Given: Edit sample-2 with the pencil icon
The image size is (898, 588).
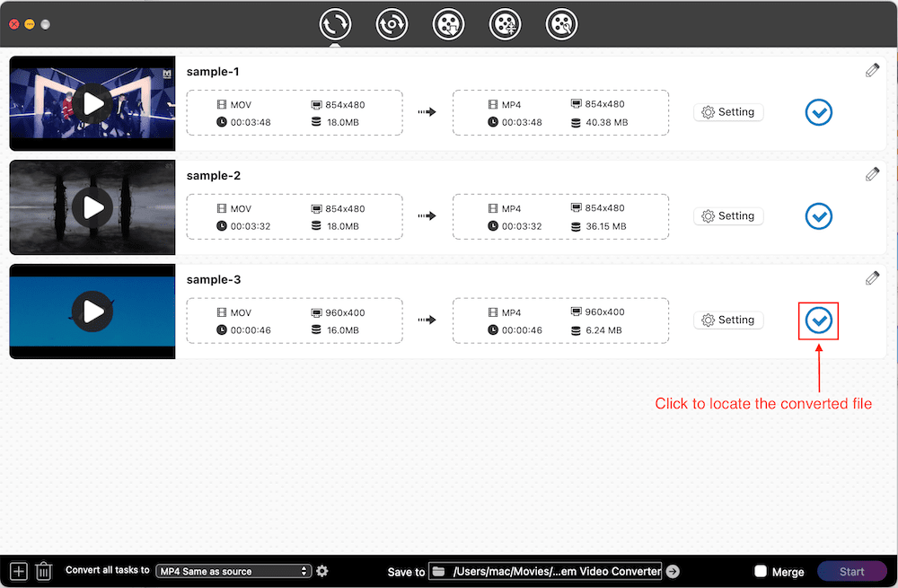Looking at the screenshot, I should point(872,174).
